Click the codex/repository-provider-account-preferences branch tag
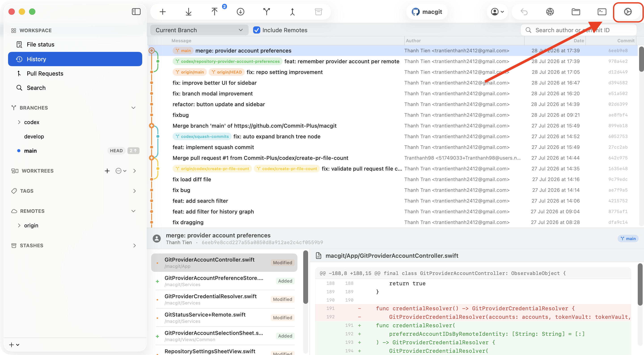This screenshot has width=644, height=355. coord(227,61)
